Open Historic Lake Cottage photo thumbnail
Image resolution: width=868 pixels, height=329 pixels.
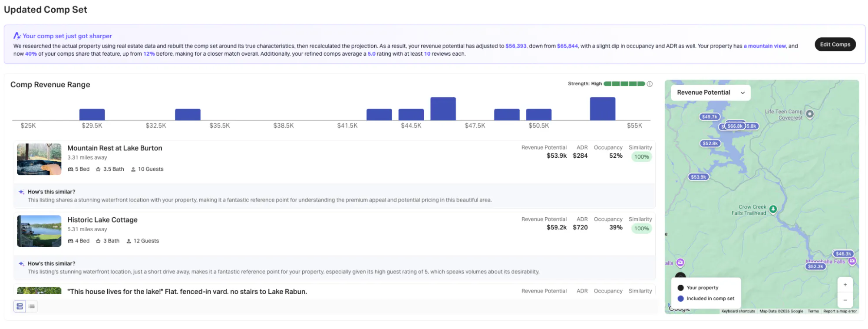coord(39,231)
